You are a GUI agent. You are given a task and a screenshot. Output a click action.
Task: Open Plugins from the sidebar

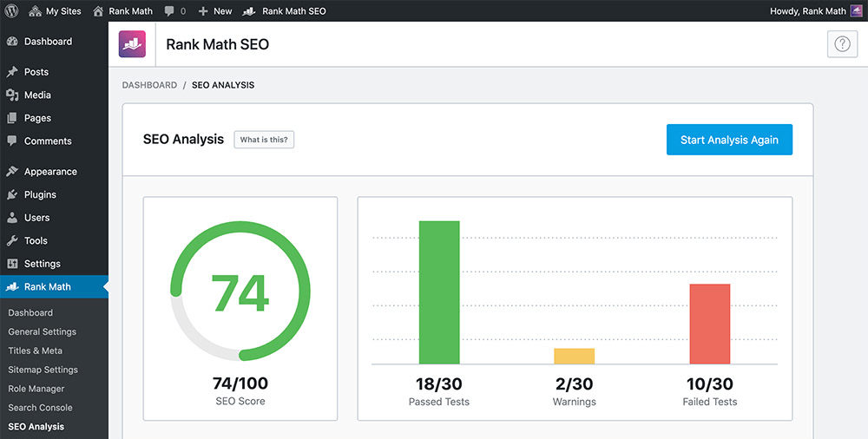click(40, 195)
